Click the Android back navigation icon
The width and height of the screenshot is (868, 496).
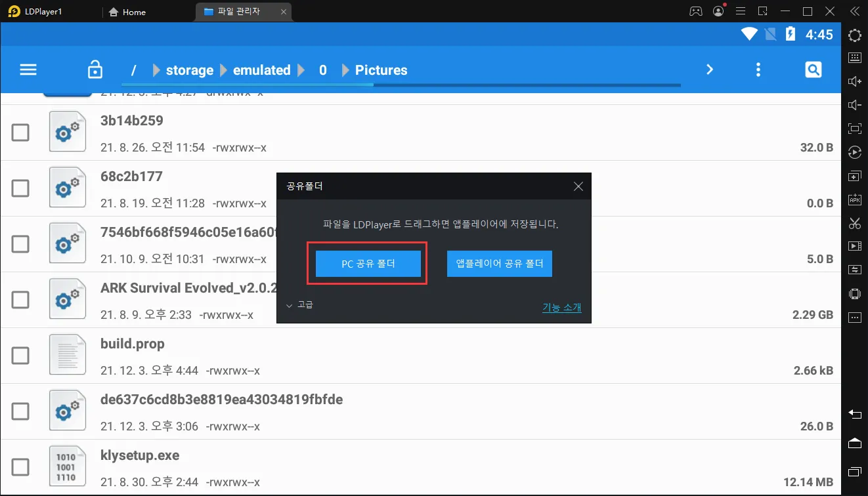(854, 414)
